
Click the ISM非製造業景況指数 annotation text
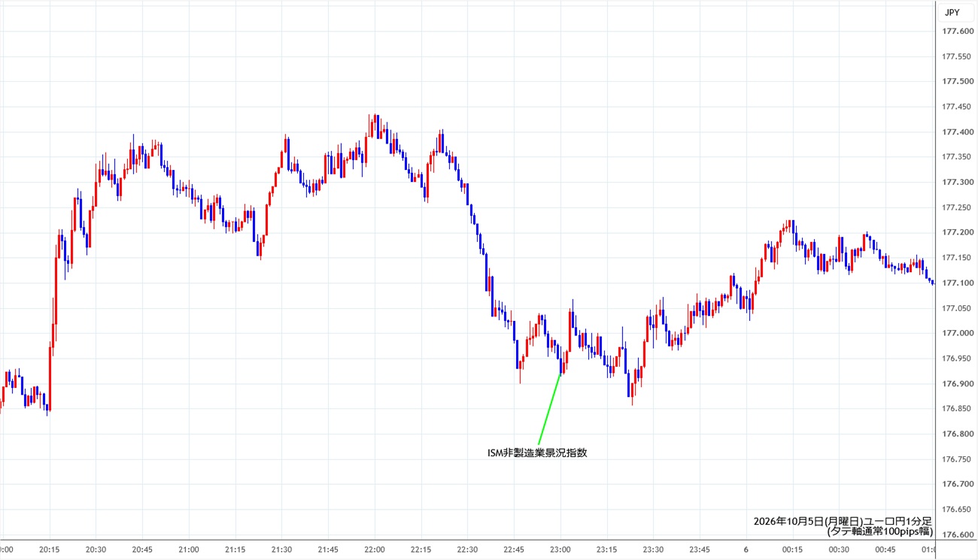(x=537, y=453)
